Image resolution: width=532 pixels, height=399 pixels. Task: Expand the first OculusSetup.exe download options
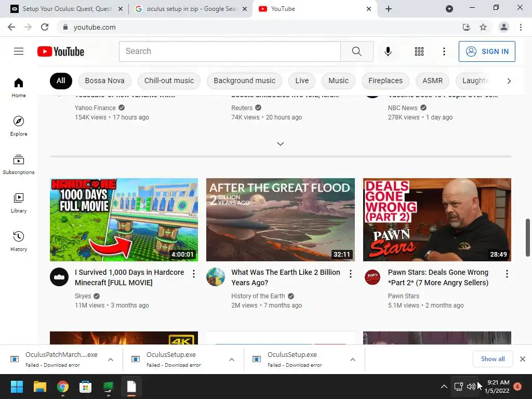point(232,360)
